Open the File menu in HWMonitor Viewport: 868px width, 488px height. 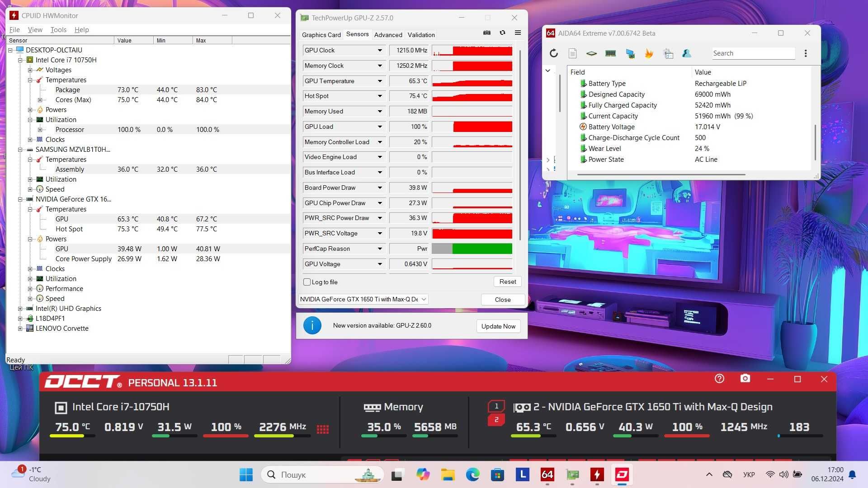[14, 29]
